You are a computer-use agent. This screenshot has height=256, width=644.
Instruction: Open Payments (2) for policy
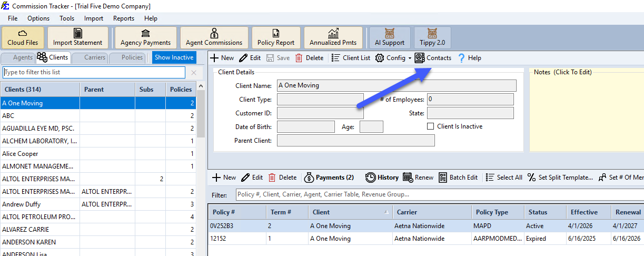[329, 178]
